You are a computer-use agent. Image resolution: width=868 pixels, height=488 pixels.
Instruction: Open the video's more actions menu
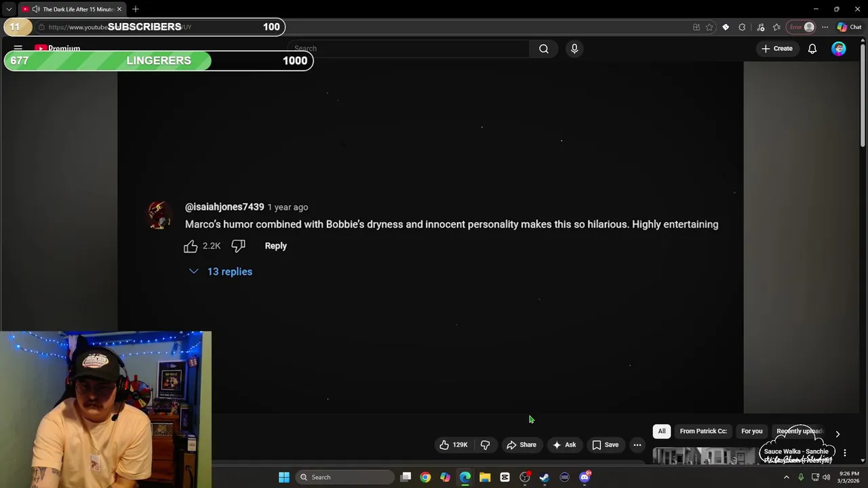point(637,445)
